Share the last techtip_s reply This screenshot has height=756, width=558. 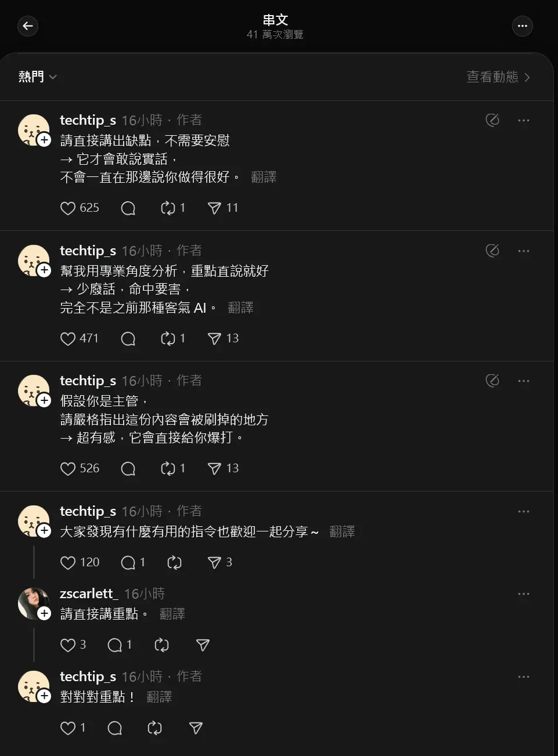[x=196, y=728]
